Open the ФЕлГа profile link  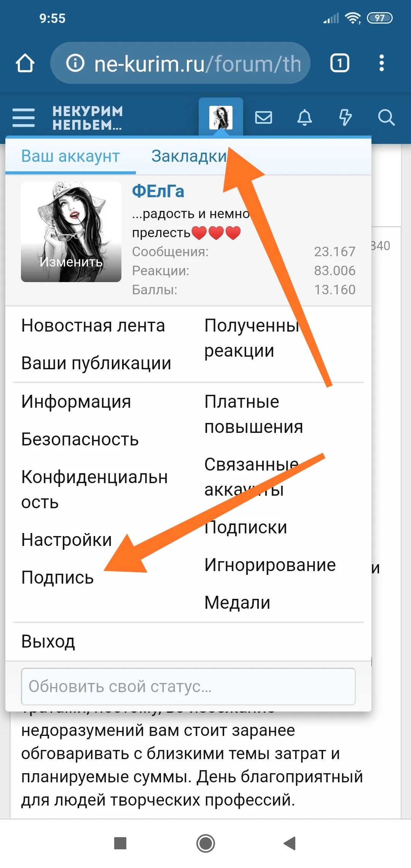158,191
